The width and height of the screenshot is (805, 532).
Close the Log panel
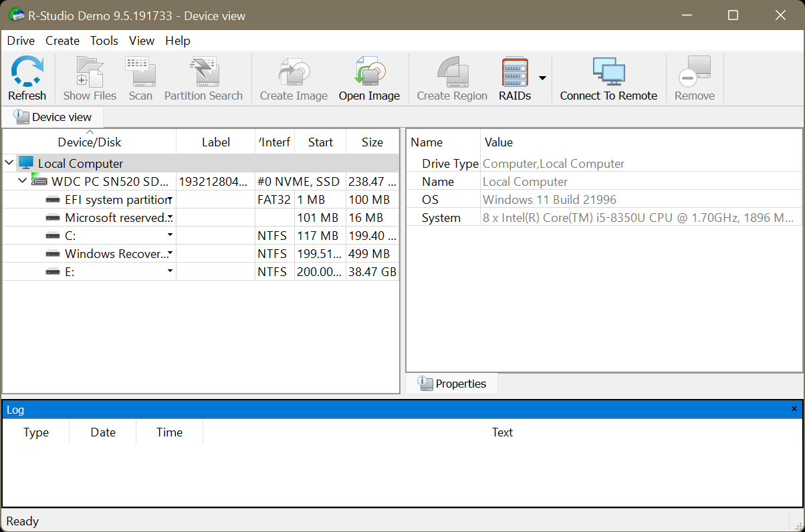point(794,409)
